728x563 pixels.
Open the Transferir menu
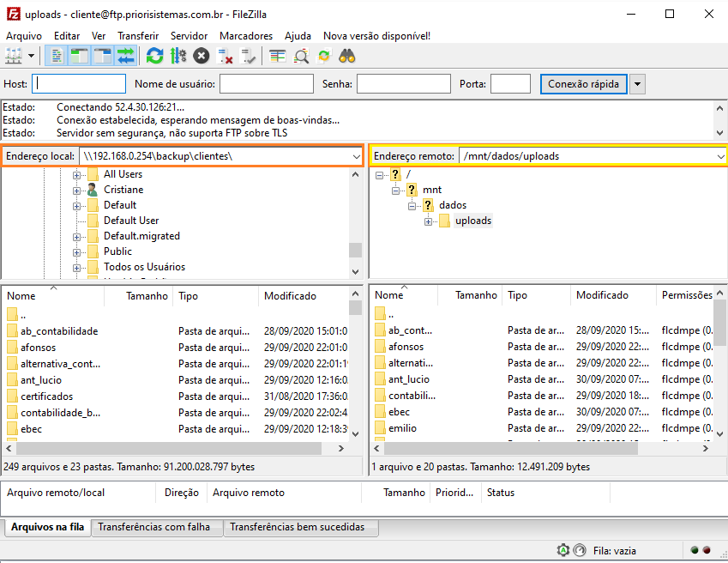138,36
